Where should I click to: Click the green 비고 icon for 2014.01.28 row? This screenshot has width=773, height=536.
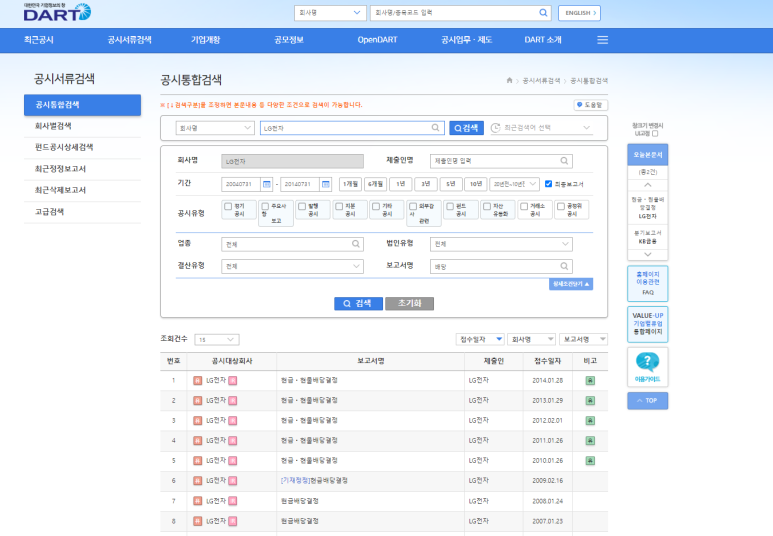point(590,380)
